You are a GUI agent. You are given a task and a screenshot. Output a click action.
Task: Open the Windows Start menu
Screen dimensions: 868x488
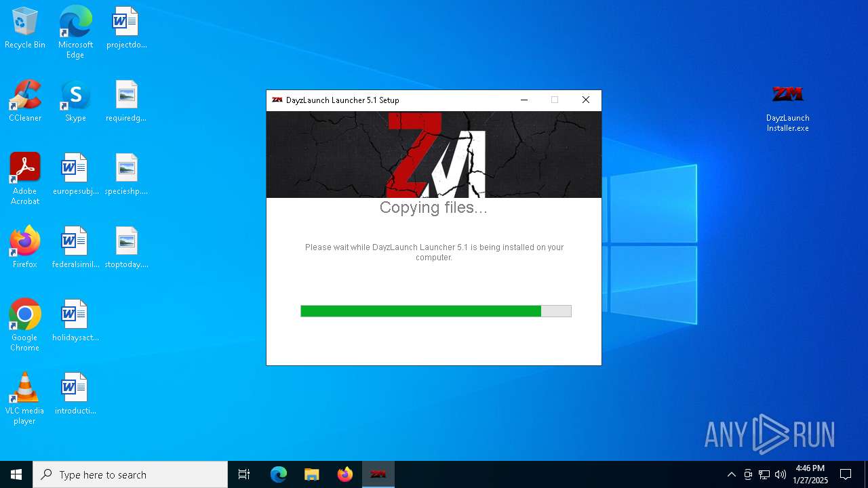click(16, 474)
